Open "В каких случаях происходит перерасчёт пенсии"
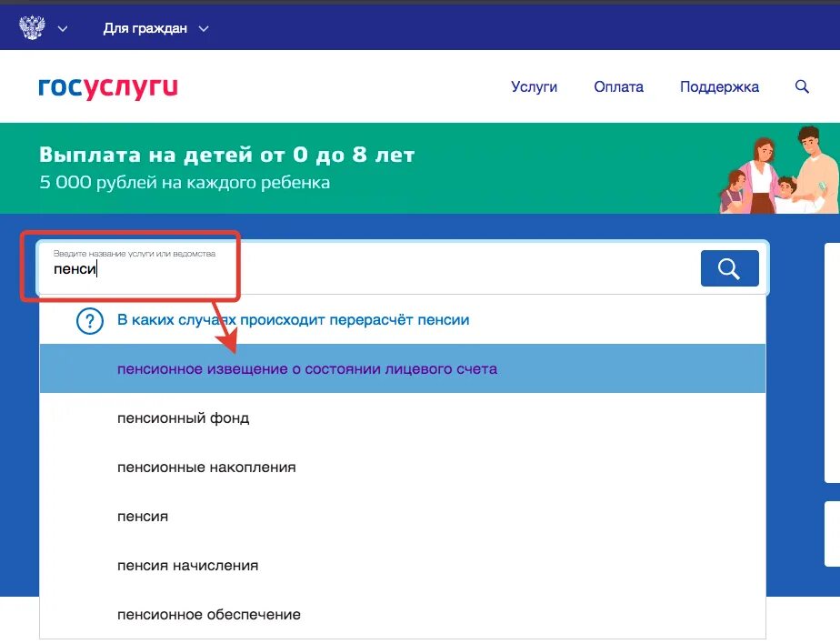This screenshot has height=644, width=840. coord(293,320)
